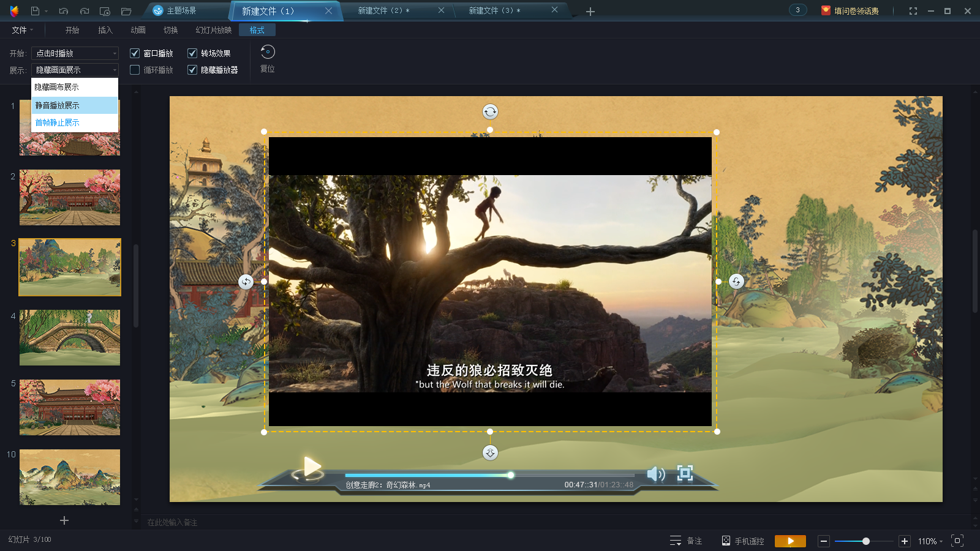Open the 文件 menu

coord(23,30)
